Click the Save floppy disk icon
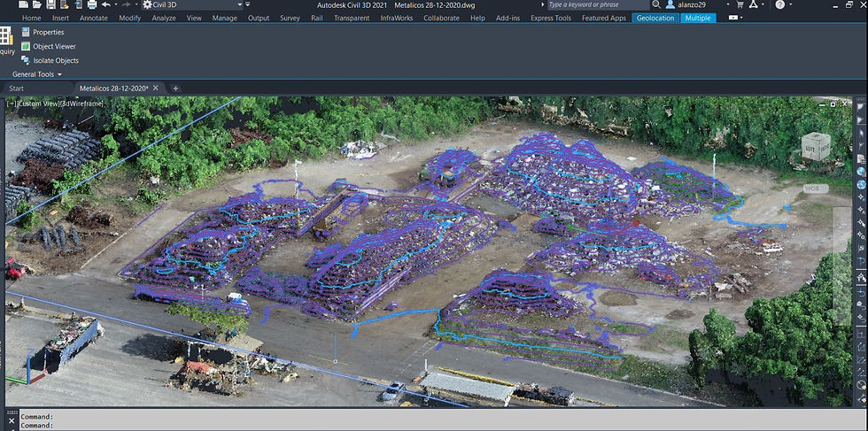Screen dimensions: 868x431 click(51, 4)
